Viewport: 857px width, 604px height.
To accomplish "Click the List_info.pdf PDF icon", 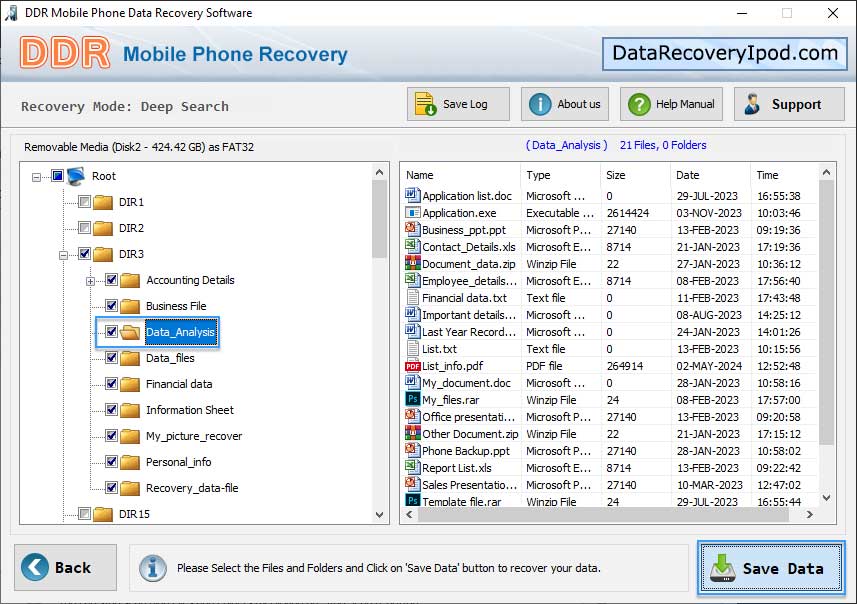I will coord(412,366).
